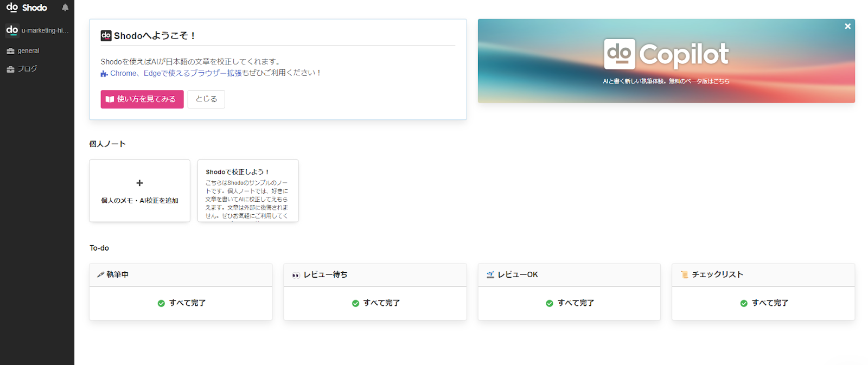Image resolution: width=868 pixels, height=365 pixels.
Task: Select the 執筆中 column header
Action: [x=181, y=275]
